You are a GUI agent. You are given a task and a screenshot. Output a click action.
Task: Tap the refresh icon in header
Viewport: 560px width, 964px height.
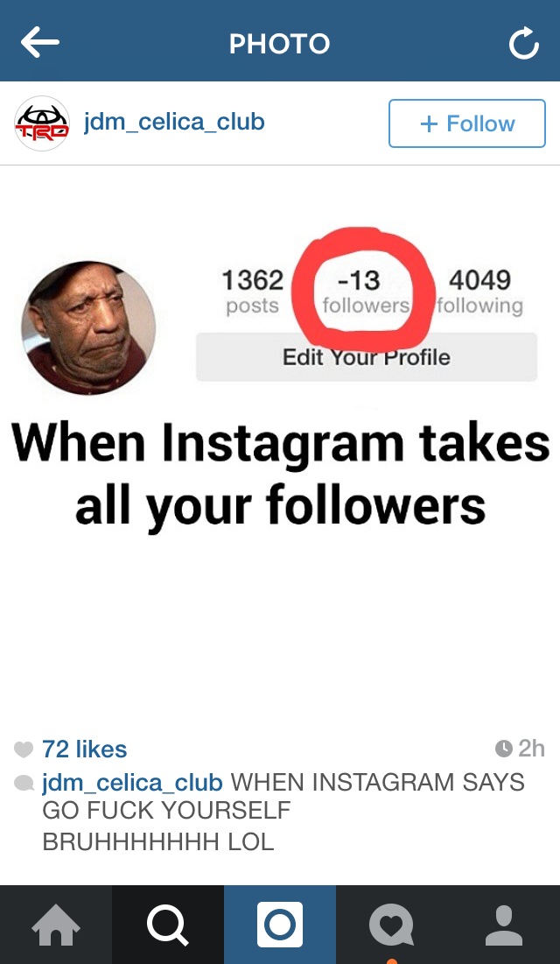(x=524, y=45)
